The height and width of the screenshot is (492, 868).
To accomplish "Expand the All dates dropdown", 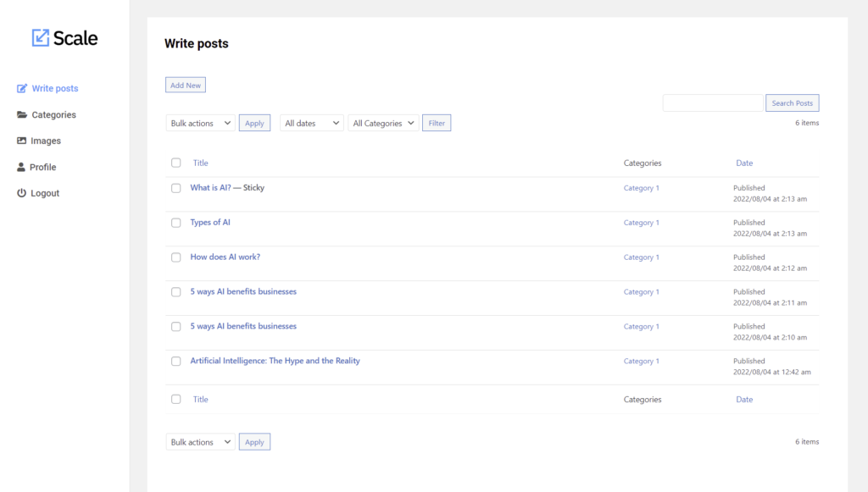I will pyautogui.click(x=311, y=123).
